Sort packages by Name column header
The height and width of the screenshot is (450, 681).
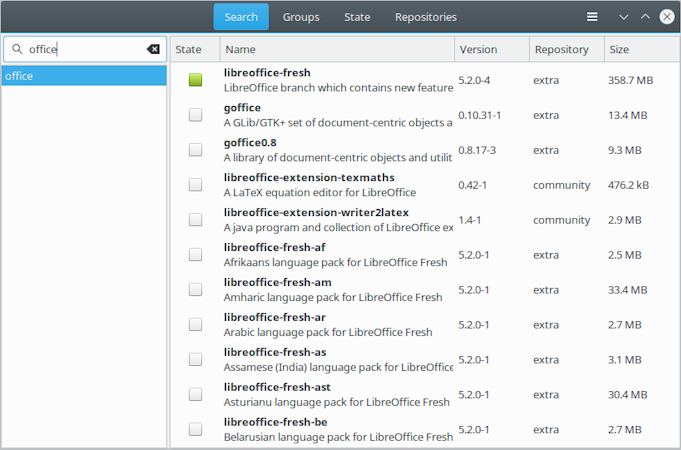336,49
